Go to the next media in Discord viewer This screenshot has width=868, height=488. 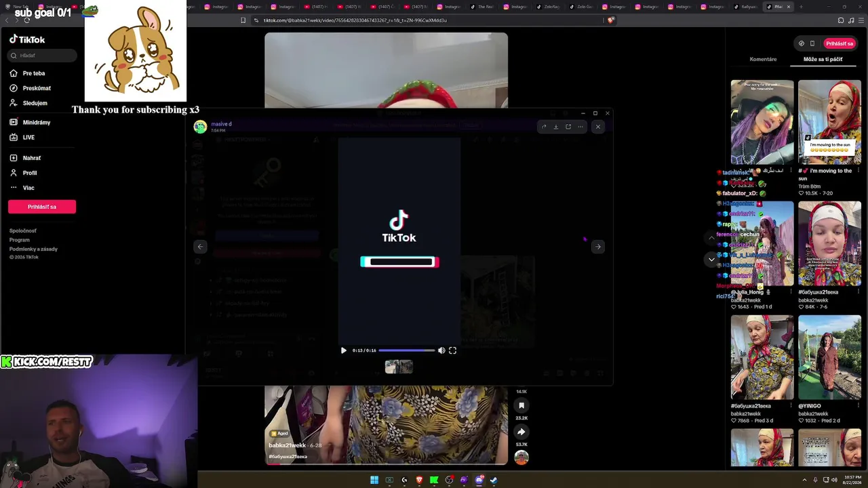coord(597,247)
